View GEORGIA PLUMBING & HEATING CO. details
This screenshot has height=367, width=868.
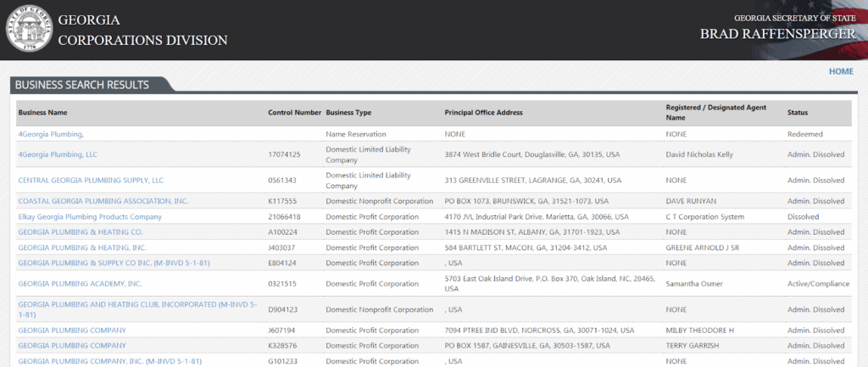(80, 232)
